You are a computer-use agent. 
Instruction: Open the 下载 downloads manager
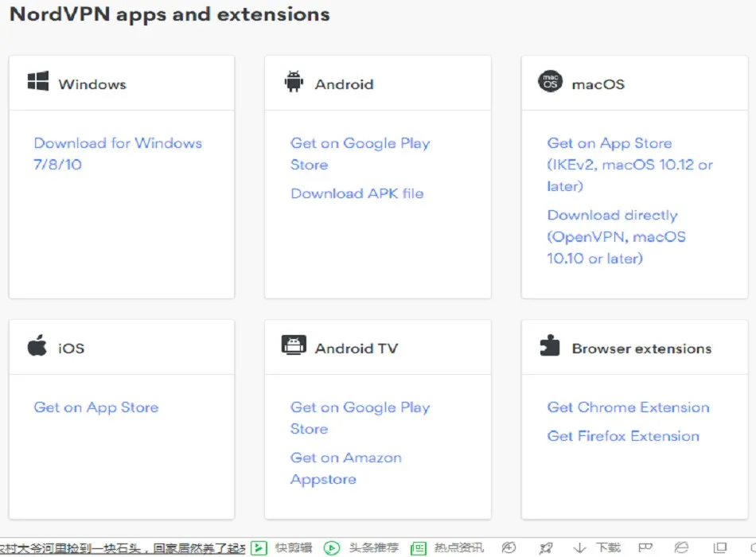coord(597,547)
